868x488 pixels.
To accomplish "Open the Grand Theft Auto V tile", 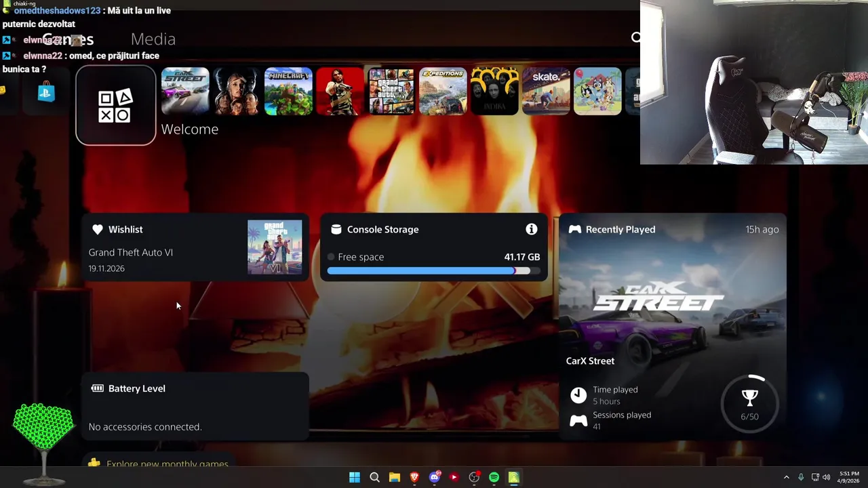I will (x=391, y=91).
